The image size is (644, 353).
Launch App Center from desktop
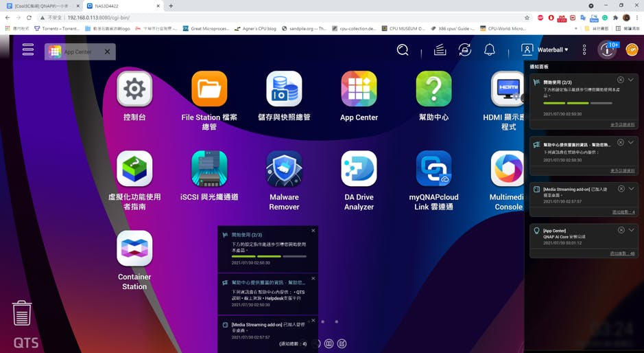359,89
